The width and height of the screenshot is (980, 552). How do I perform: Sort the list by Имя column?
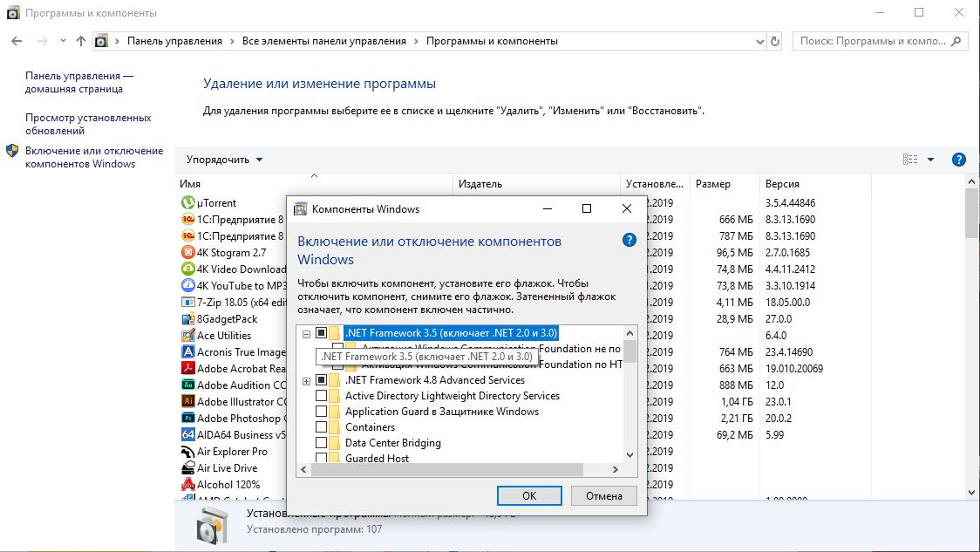[314, 184]
